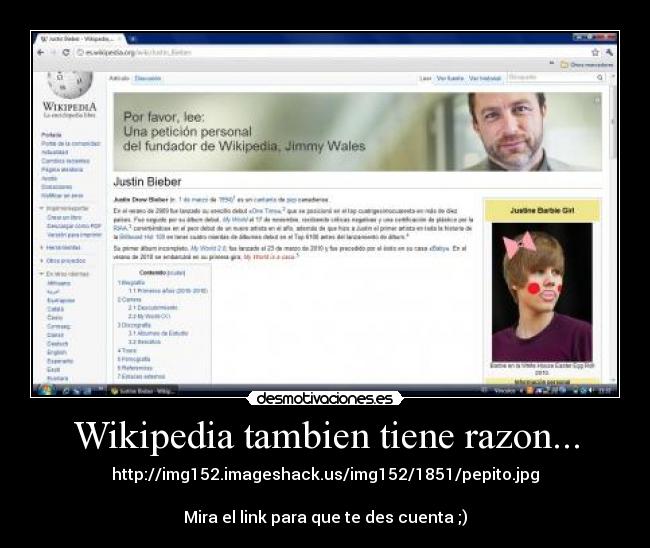This screenshot has height=548, width=650.
Task: Click Descargar como PDF
Action: pos(74,226)
